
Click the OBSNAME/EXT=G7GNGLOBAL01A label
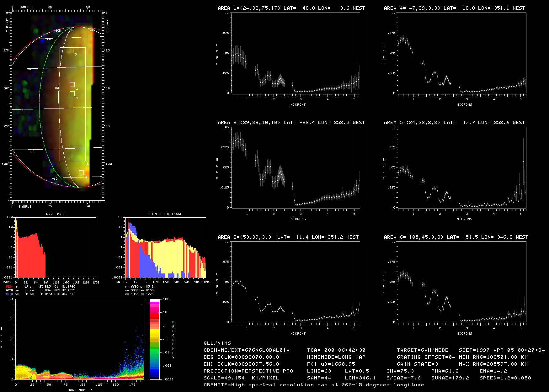247,350
